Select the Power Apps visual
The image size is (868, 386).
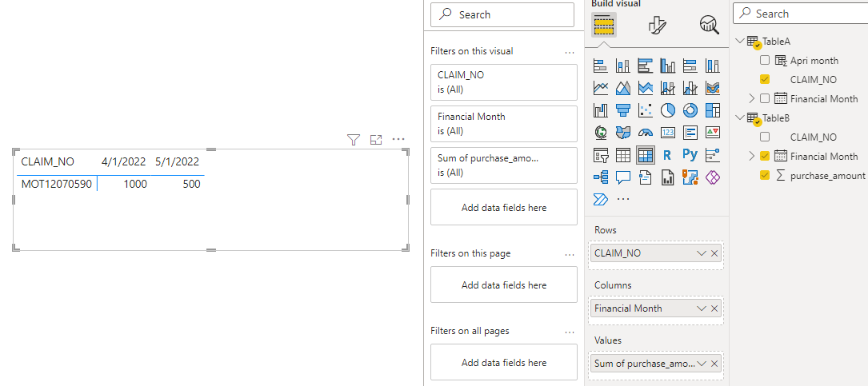[713, 177]
